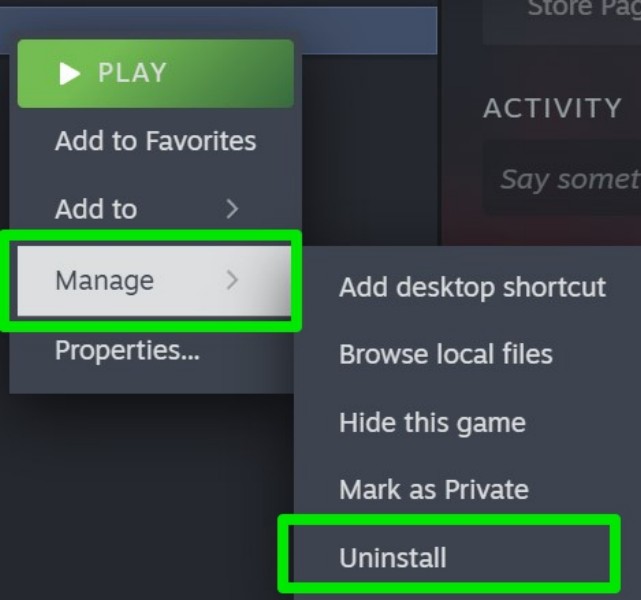Image resolution: width=641 pixels, height=600 pixels.
Task: Open Properties... from the context menu
Action: [127, 350]
